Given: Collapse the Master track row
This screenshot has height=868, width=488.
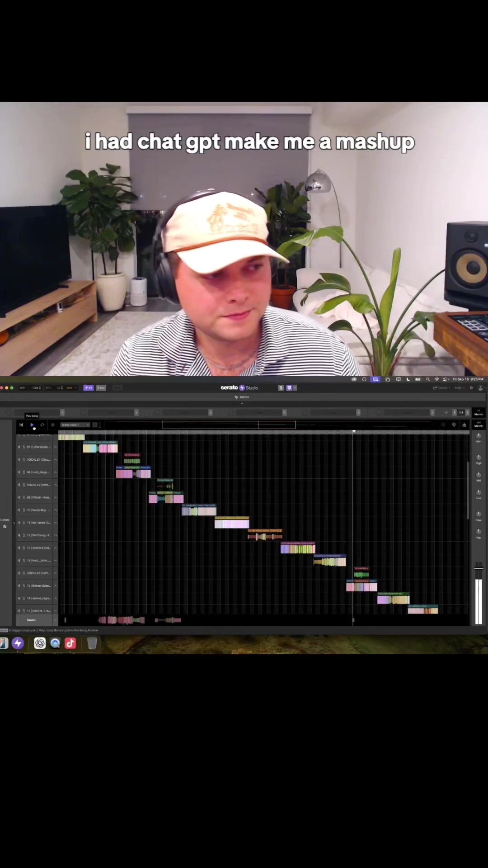Looking at the screenshot, I should click(x=56, y=620).
